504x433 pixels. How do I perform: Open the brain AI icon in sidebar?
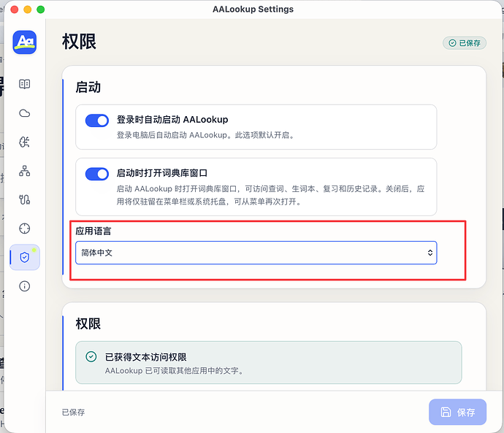point(24,142)
